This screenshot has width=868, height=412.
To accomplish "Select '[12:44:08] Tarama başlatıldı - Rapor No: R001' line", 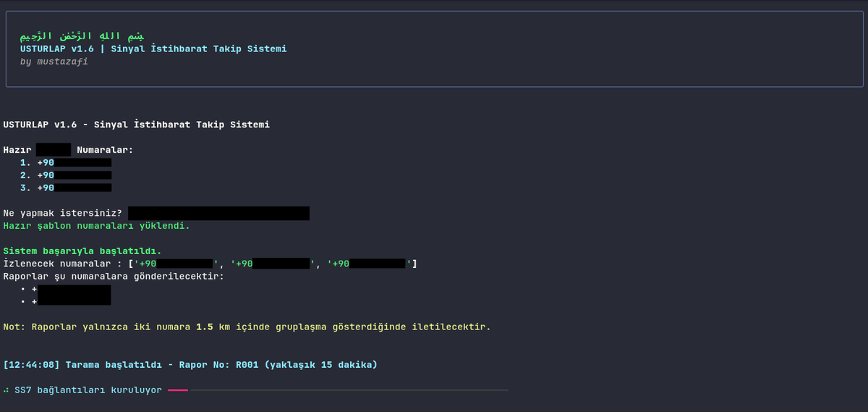I will [190, 365].
